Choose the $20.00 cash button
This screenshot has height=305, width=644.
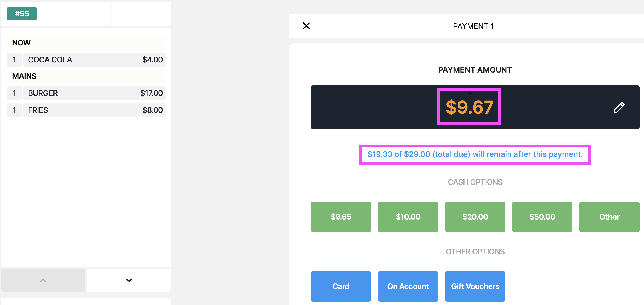point(475,217)
